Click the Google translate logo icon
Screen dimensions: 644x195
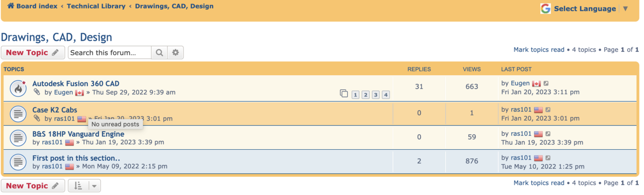pos(545,9)
